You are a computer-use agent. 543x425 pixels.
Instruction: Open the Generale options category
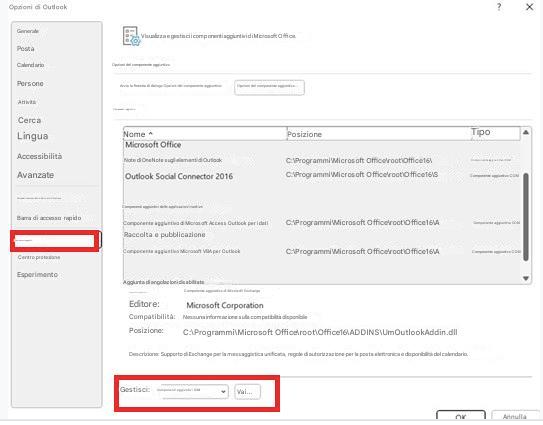(28, 31)
